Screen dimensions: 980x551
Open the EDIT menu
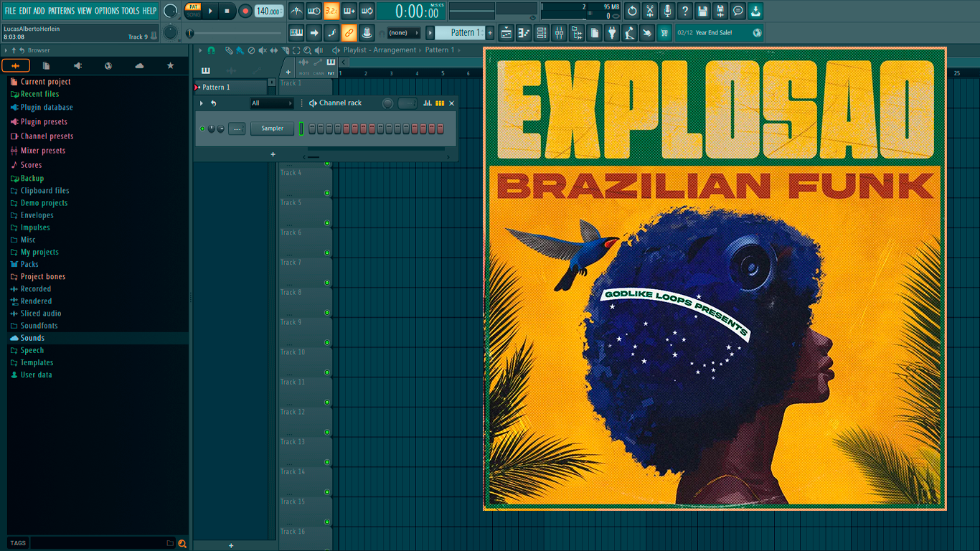25,11
